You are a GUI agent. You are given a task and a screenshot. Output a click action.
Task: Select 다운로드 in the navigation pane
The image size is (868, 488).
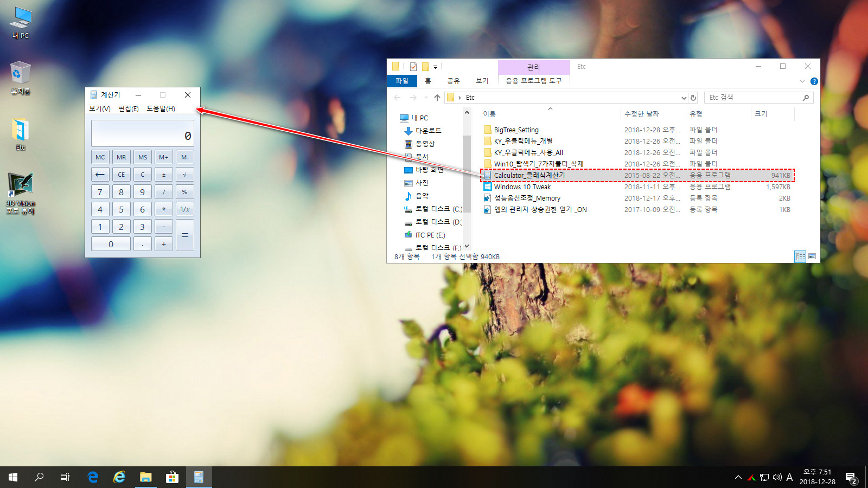click(x=423, y=131)
